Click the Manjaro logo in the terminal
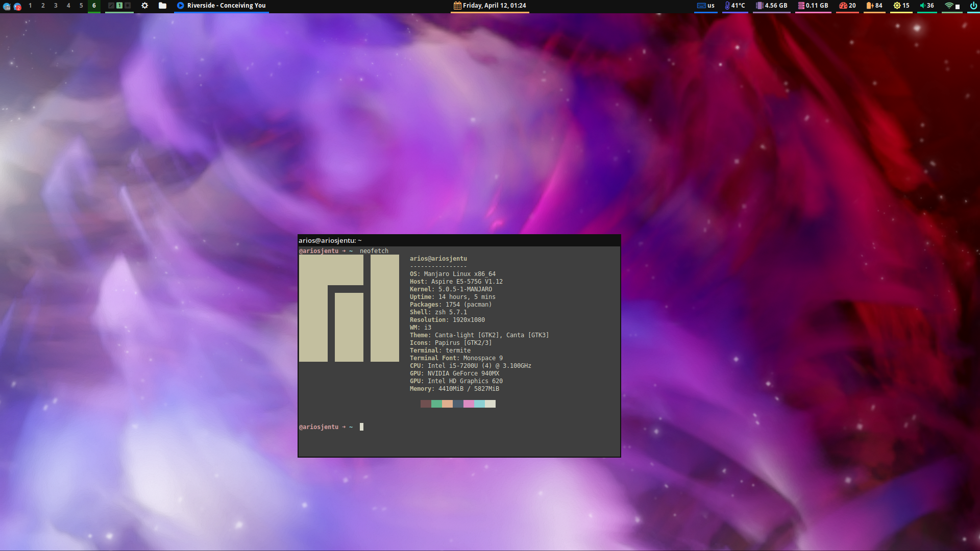 349,308
